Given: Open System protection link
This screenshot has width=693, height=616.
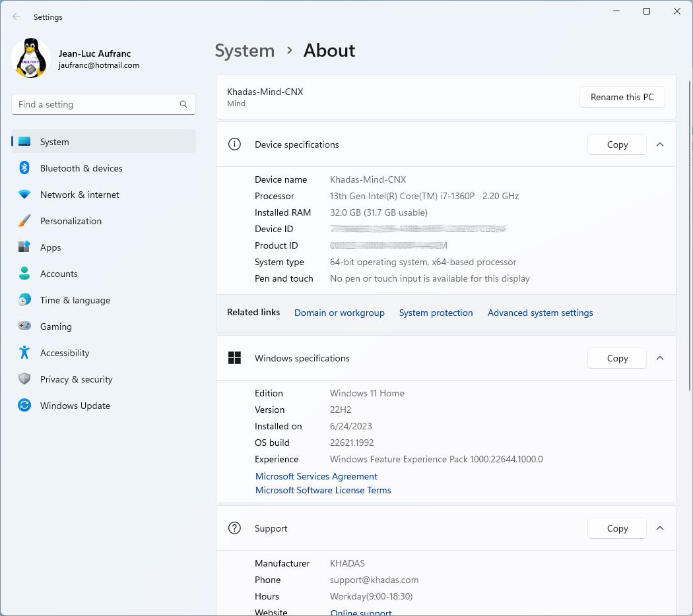Looking at the screenshot, I should point(436,313).
